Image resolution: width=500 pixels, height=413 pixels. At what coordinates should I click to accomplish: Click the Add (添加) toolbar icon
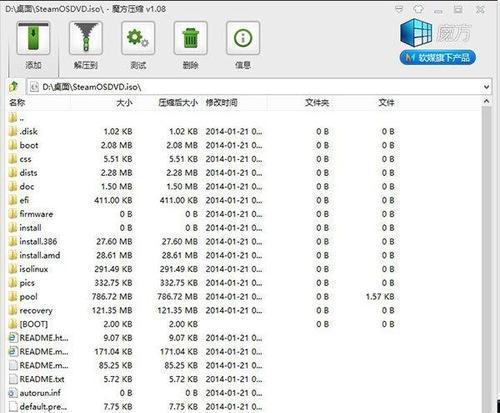tap(33, 38)
